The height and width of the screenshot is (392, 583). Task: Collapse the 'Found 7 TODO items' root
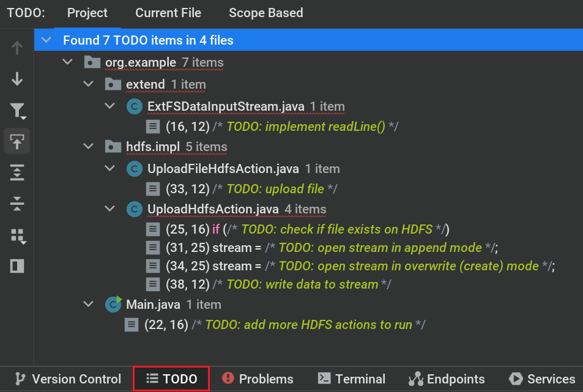pyautogui.click(x=46, y=41)
